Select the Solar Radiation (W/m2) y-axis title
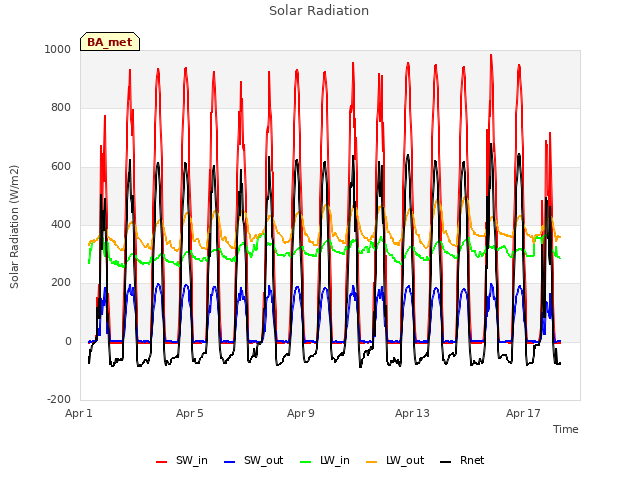 click(14, 227)
